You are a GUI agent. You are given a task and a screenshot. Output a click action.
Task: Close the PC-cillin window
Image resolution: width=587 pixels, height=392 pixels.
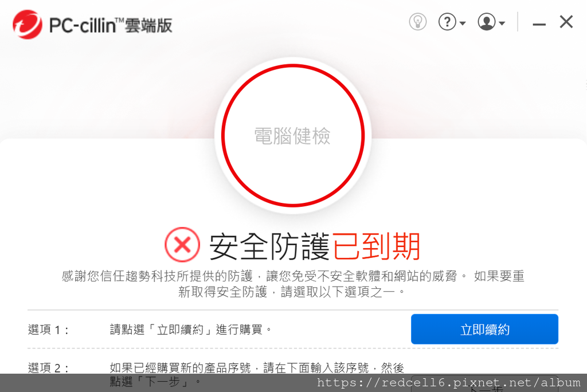tap(566, 22)
